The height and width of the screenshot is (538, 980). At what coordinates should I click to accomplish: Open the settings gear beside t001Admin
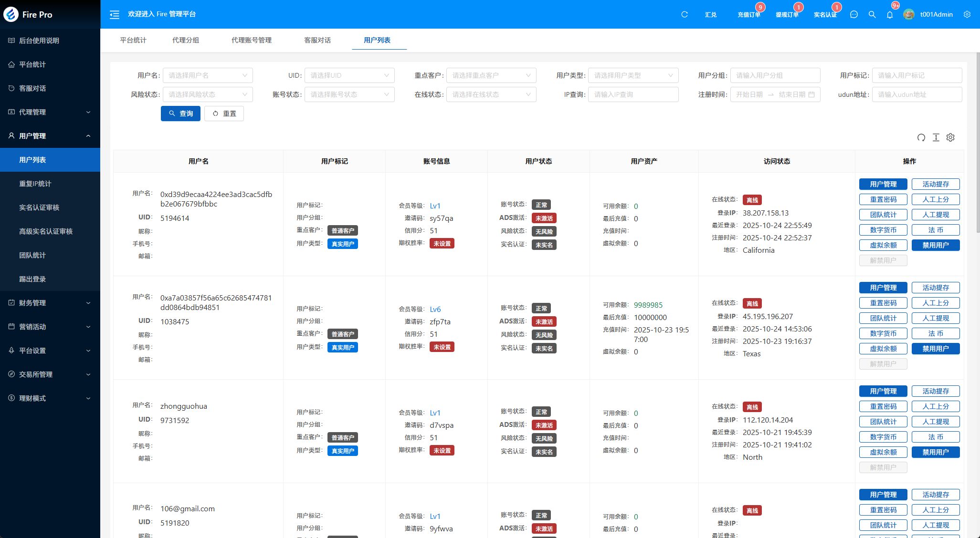click(967, 15)
